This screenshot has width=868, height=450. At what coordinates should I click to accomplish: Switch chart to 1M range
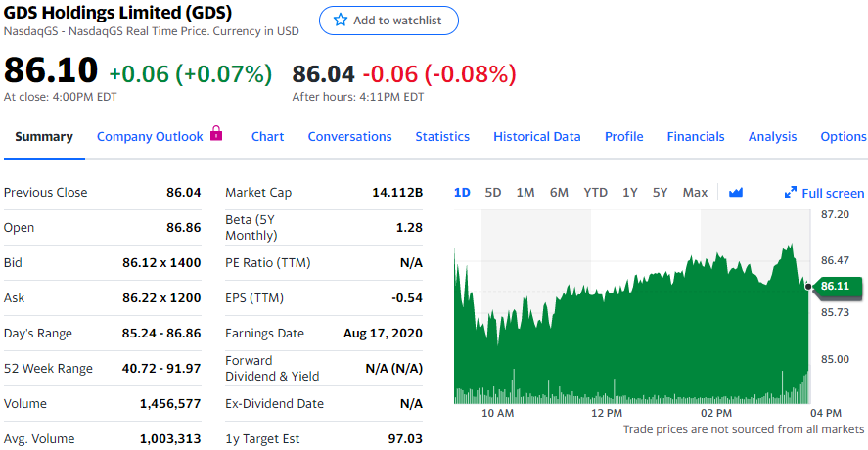click(525, 193)
